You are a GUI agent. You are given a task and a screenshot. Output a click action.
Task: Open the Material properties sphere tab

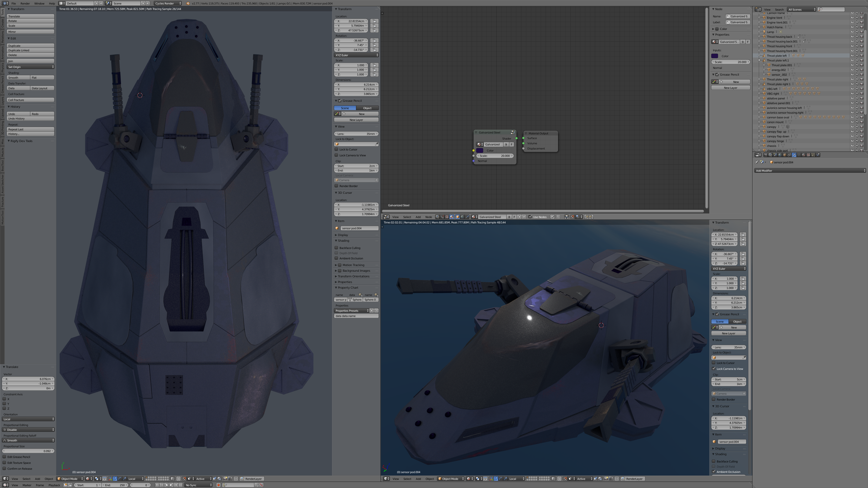pos(804,155)
